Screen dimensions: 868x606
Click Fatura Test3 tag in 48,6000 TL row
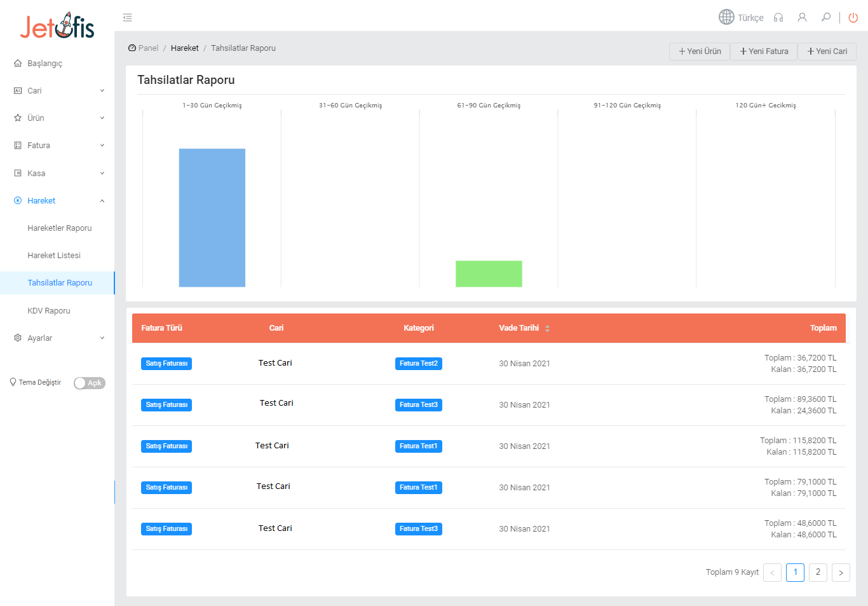(x=419, y=529)
